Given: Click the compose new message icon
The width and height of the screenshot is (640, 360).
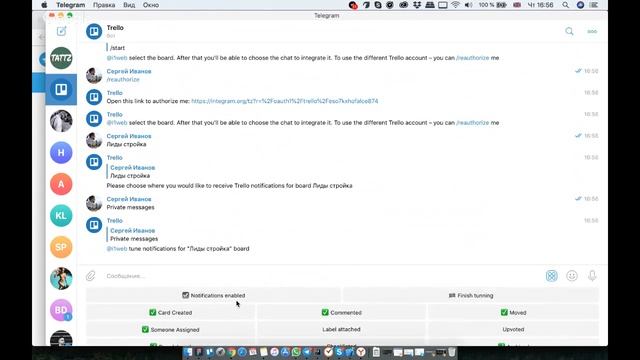Looking at the screenshot, I should 61,31.
